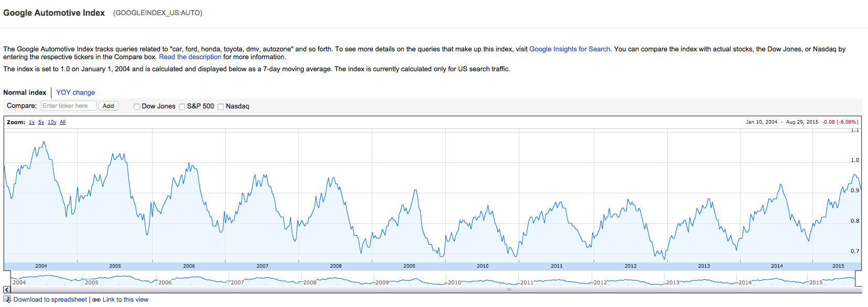
Task: Open Google Insights for Search link
Action: point(570,49)
